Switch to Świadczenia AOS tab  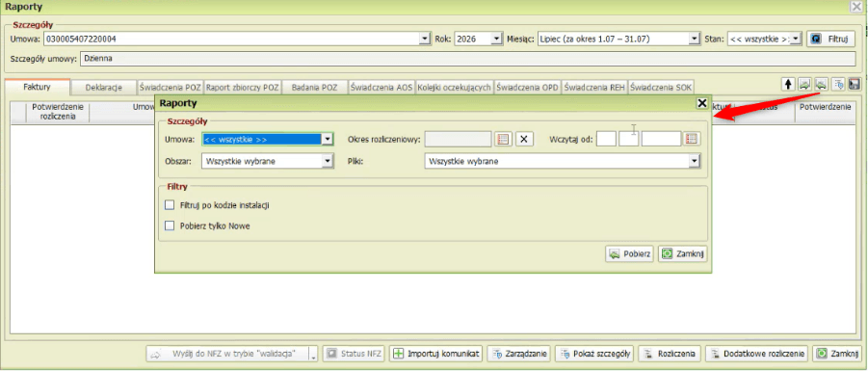[381, 88]
